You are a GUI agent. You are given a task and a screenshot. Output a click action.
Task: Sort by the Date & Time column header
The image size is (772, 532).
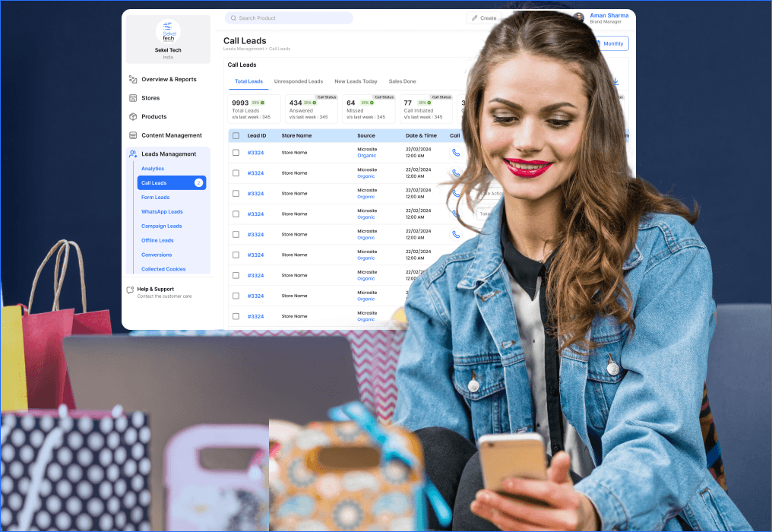[421, 135]
